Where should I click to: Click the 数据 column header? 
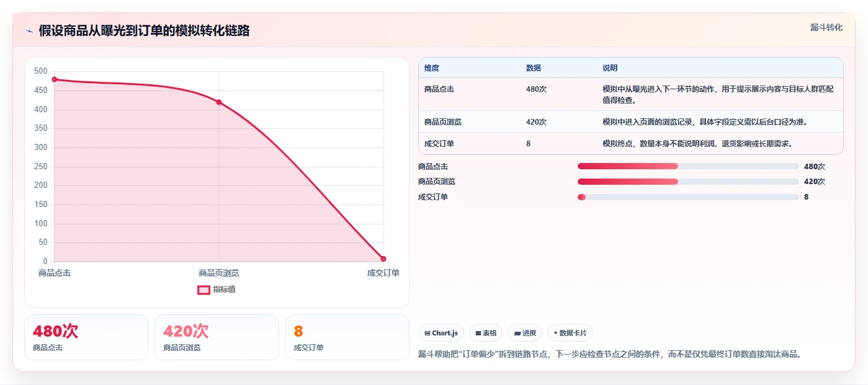(x=534, y=68)
